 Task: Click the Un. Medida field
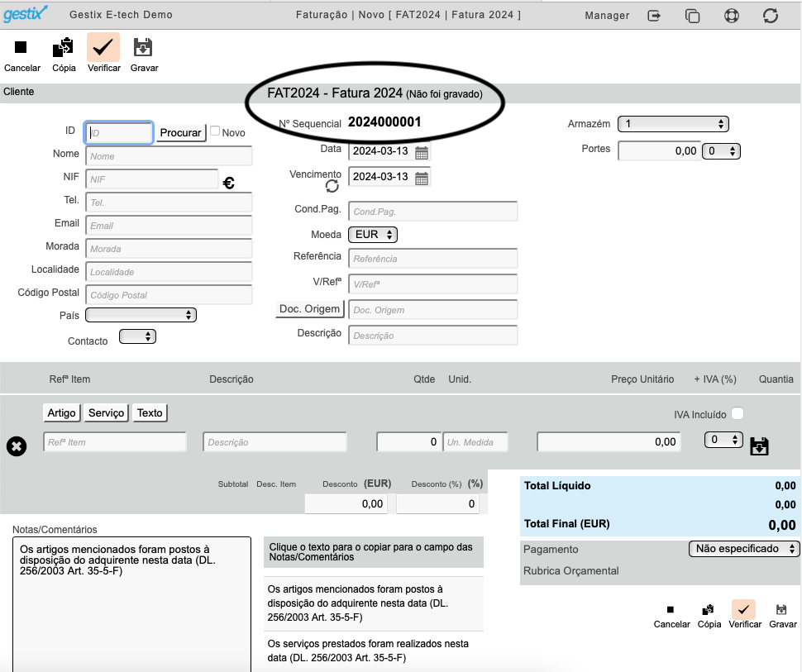[475, 442]
